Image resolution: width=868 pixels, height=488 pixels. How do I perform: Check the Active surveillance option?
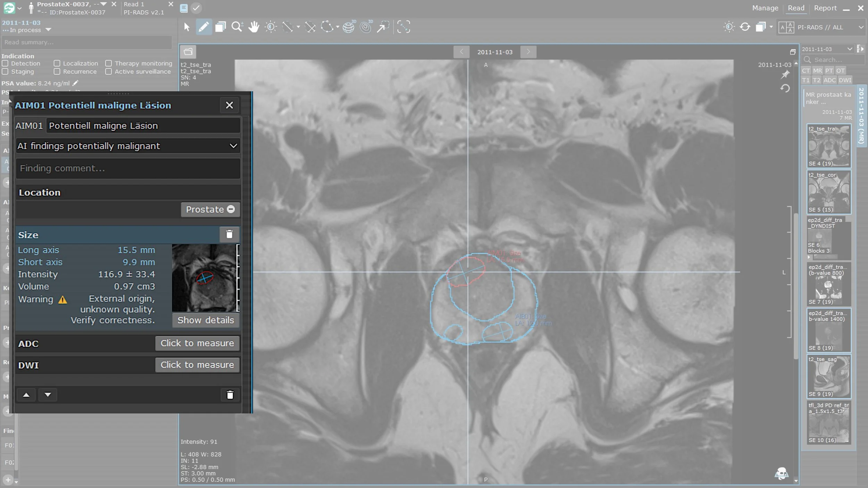pos(109,71)
